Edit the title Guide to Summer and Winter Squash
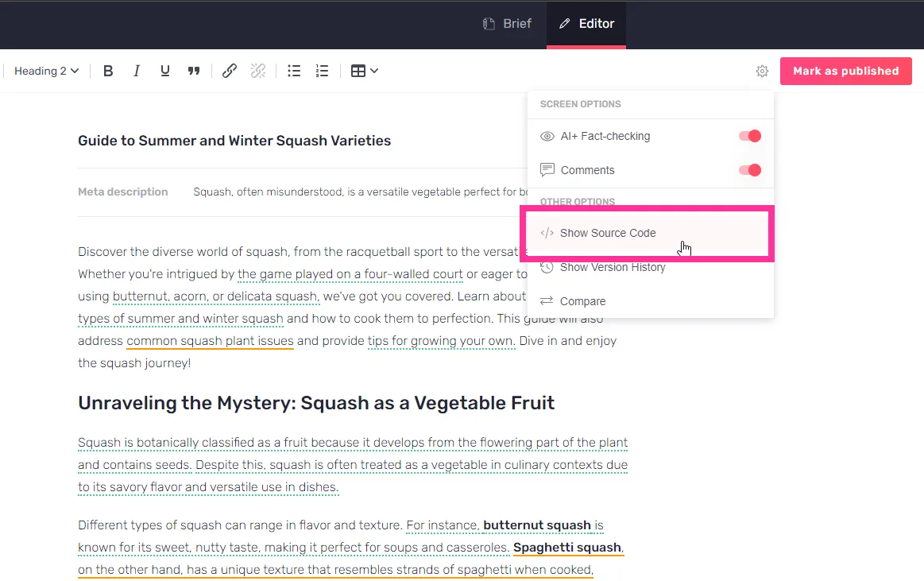Image resolution: width=924 pixels, height=581 pixels. coord(234,141)
